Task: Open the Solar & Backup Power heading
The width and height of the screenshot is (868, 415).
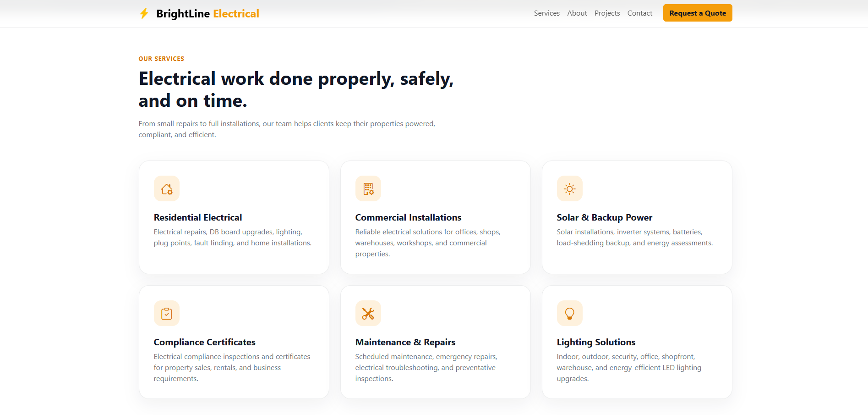Action: [604, 217]
